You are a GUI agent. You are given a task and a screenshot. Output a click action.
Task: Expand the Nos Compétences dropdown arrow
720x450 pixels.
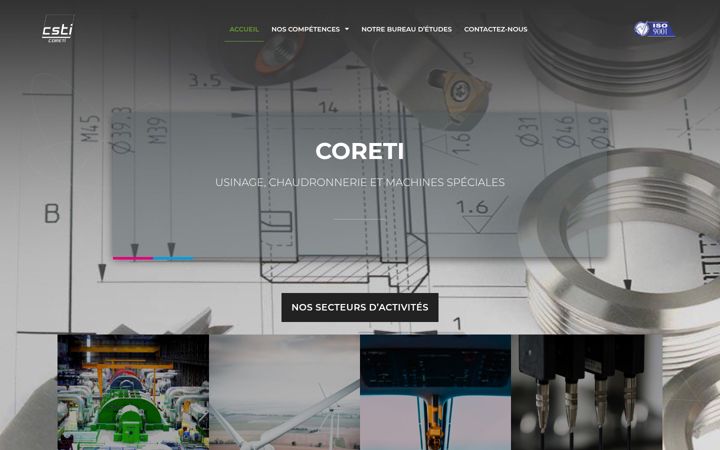point(347,29)
